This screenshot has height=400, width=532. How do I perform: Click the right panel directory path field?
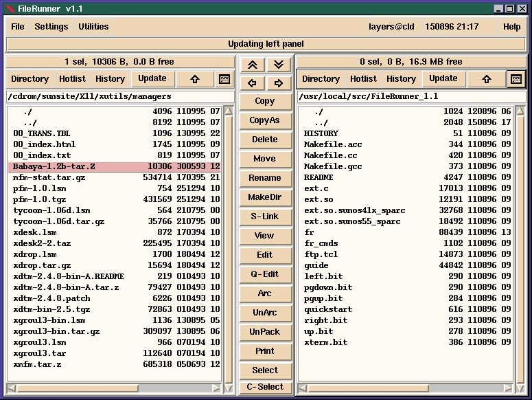410,97
